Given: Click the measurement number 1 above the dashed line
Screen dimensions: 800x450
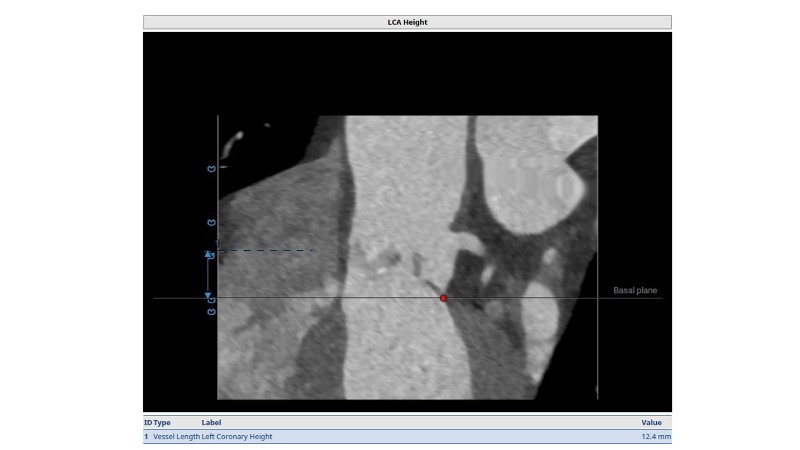Looking at the screenshot, I should click(216, 243).
